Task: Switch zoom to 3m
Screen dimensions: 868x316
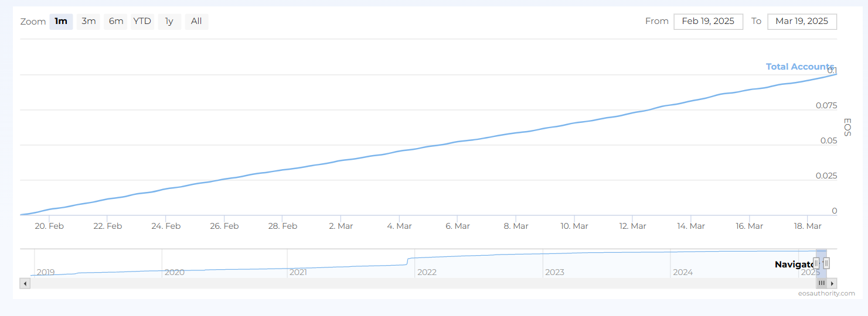Action: pos(88,22)
